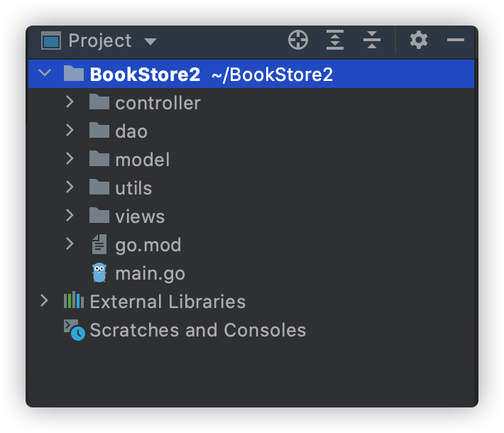Select the views folder name
This screenshot has width=504, height=433.
coord(140,217)
